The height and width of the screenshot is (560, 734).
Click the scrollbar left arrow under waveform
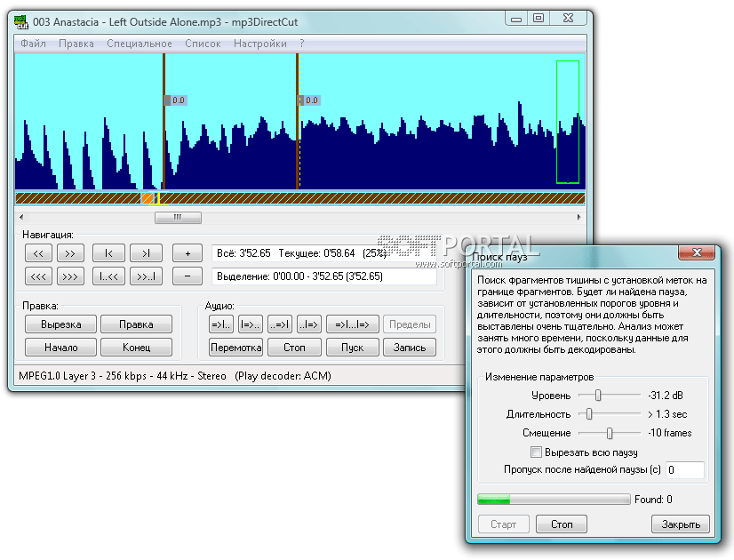pos(21,217)
